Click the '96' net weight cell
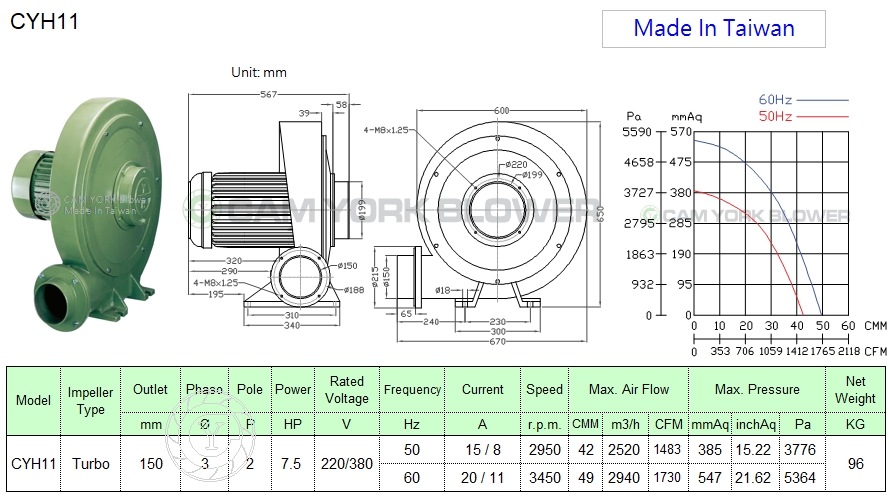Image resolution: width=889 pixels, height=501 pixels. [x=856, y=464]
